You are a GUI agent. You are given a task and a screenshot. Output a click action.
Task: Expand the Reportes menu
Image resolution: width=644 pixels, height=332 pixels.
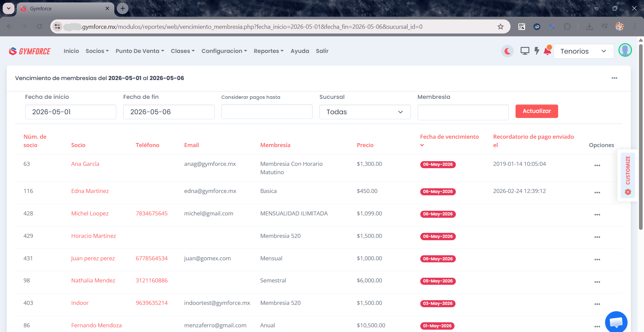(269, 51)
